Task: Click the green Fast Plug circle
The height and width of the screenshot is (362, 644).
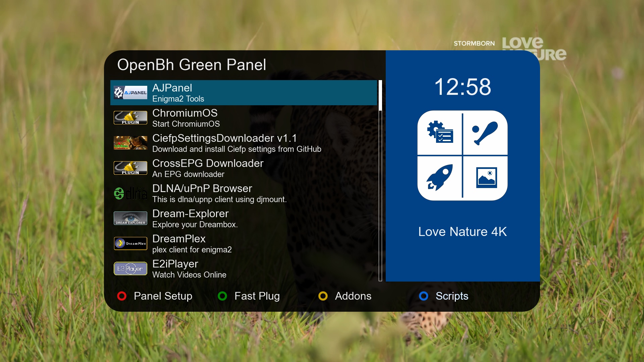Action: [222, 296]
